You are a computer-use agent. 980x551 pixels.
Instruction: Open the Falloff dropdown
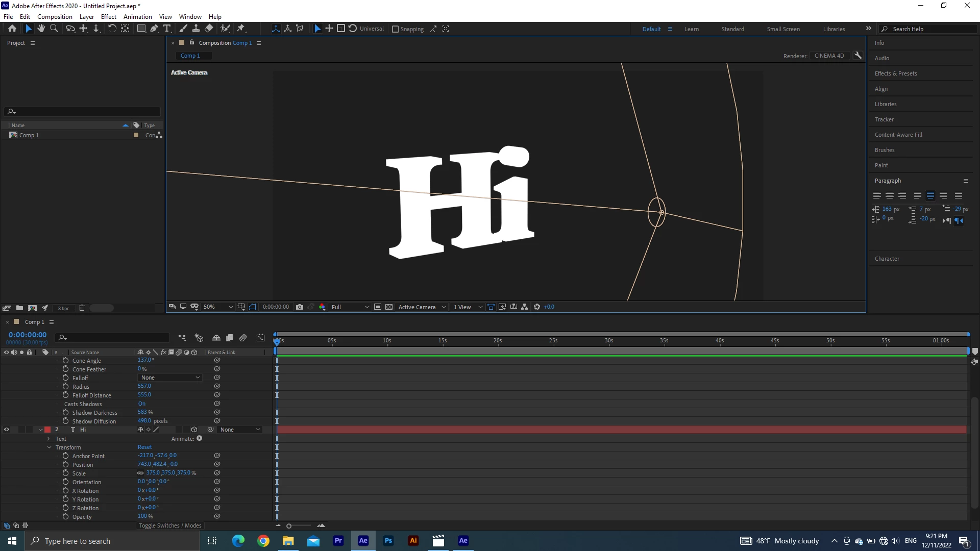coord(170,378)
